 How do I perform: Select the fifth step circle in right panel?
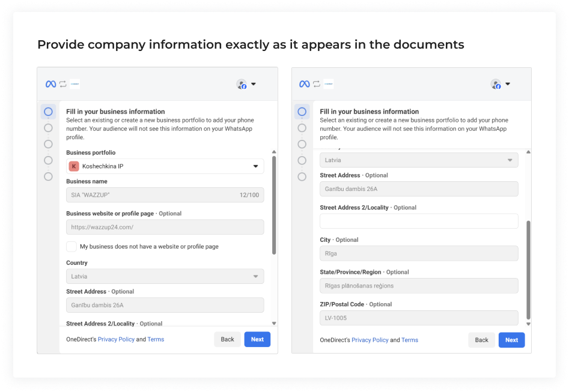(302, 176)
